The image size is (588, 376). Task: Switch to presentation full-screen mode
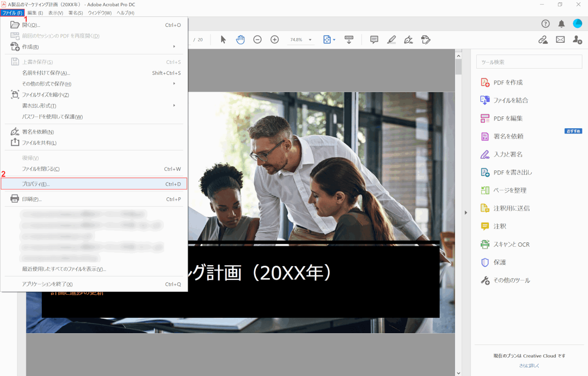(349, 40)
